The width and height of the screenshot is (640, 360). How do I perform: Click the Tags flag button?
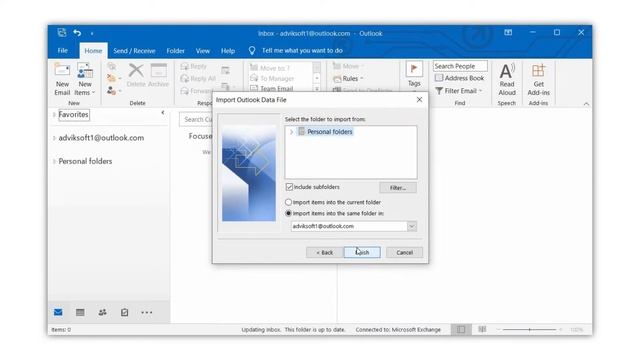pos(414,74)
